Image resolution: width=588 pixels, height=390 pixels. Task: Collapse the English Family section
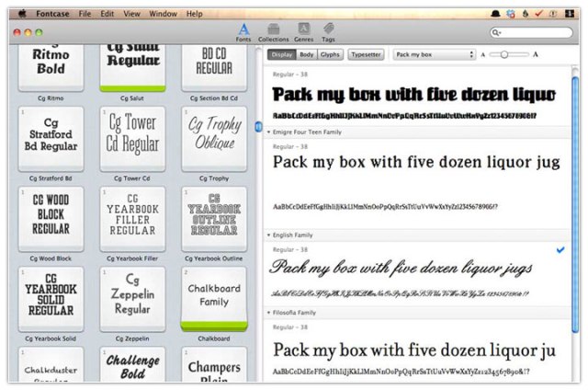tap(268, 235)
